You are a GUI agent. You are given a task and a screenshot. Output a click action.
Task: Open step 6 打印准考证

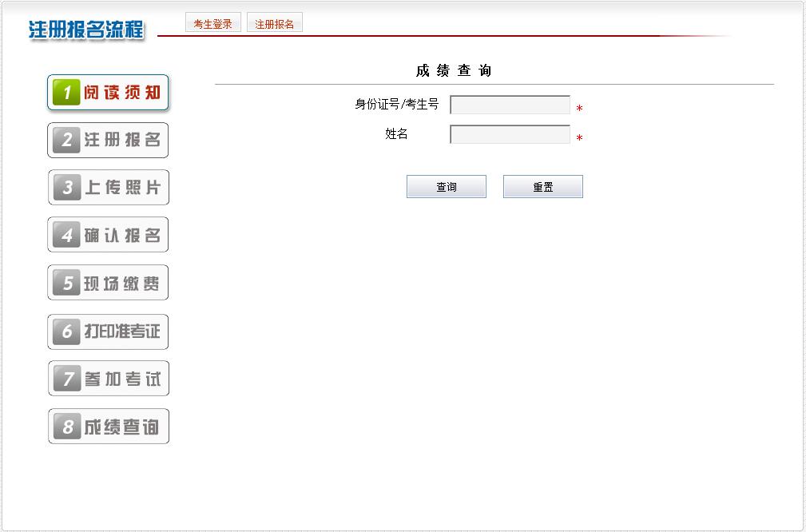pos(108,332)
